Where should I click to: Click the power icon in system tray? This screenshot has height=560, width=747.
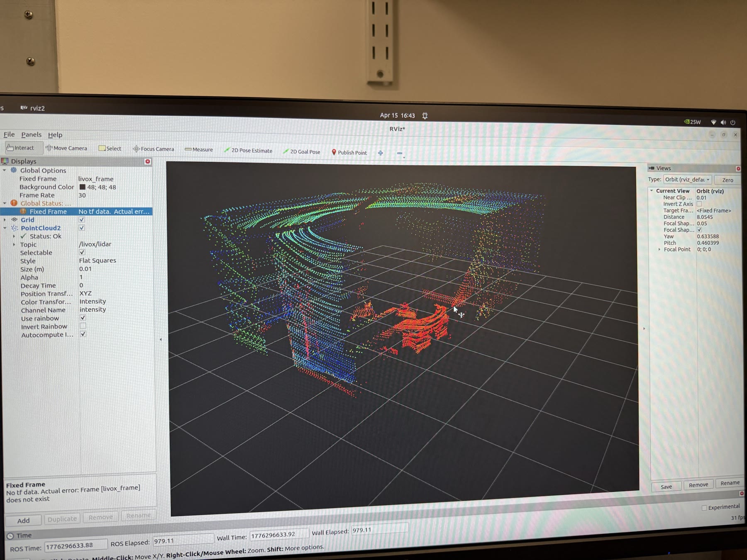point(733,122)
